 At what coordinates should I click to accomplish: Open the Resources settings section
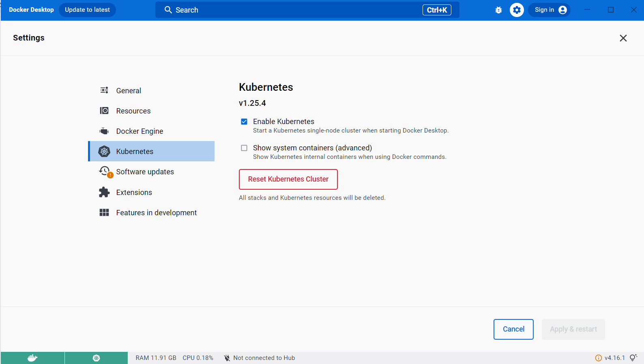tap(151, 111)
